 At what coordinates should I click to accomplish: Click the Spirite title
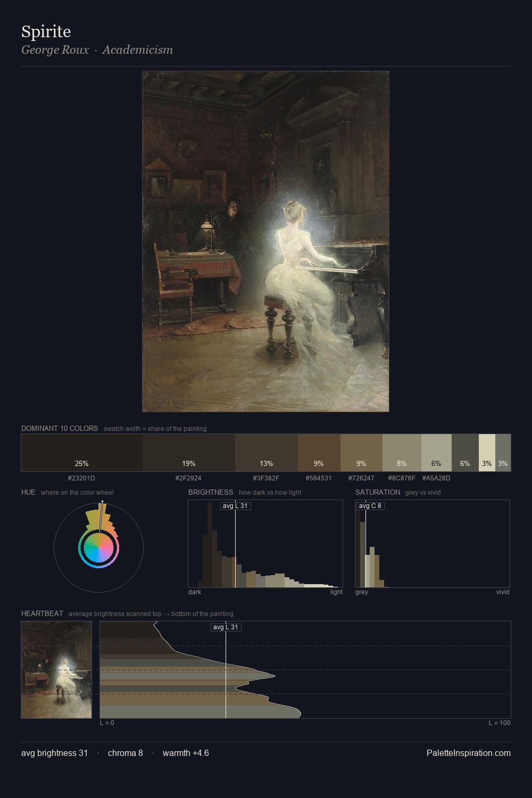click(46, 32)
